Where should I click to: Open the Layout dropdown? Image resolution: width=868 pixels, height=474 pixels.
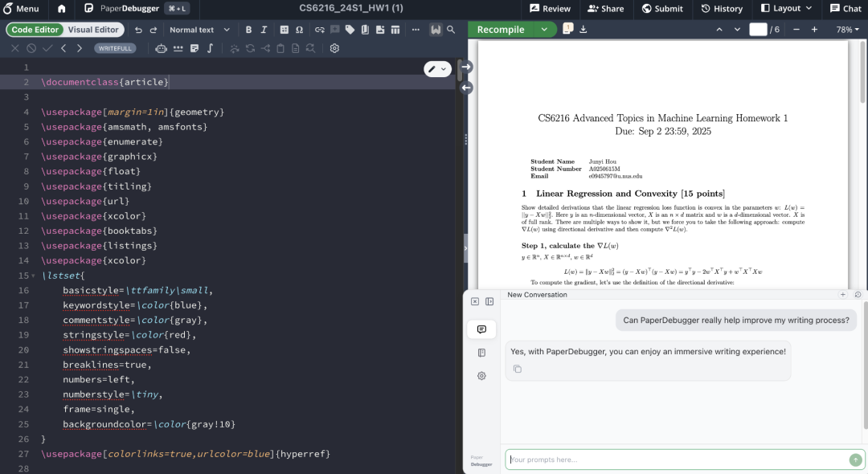tap(786, 9)
